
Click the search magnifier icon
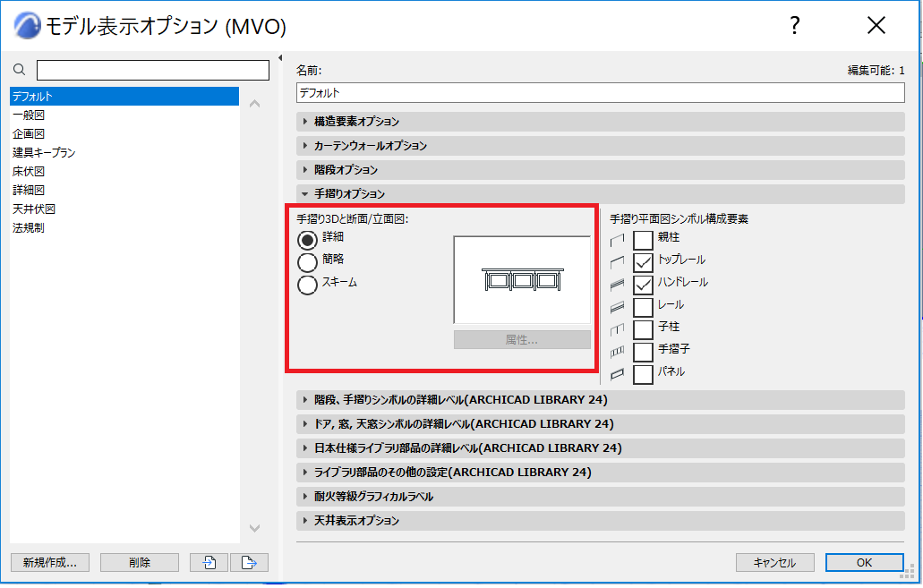pyautogui.click(x=19, y=70)
